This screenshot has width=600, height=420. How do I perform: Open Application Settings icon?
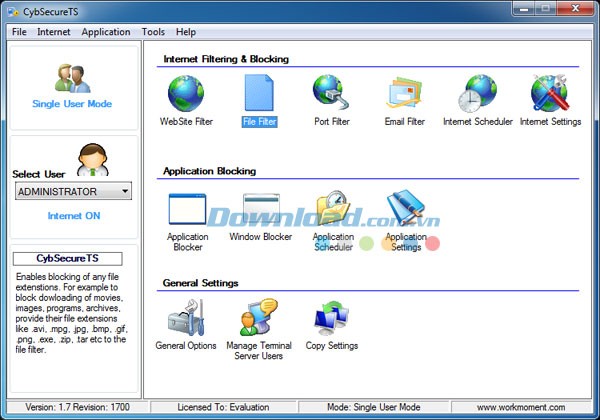click(405, 211)
